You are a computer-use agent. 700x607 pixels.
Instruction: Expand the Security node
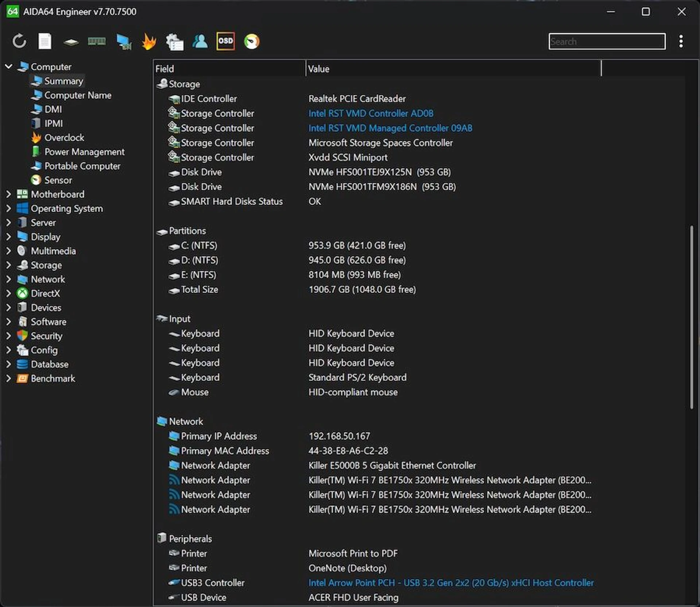click(x=8, y=336)
